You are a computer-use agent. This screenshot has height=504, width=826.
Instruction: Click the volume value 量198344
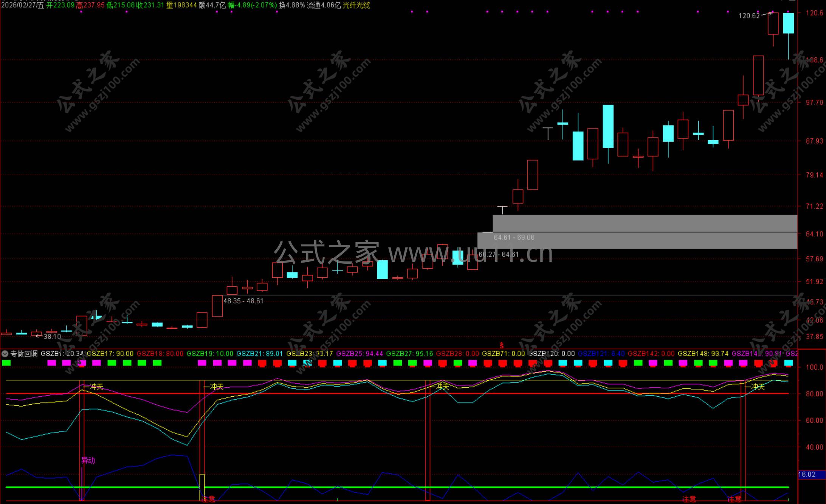click(x=181, y=5)
